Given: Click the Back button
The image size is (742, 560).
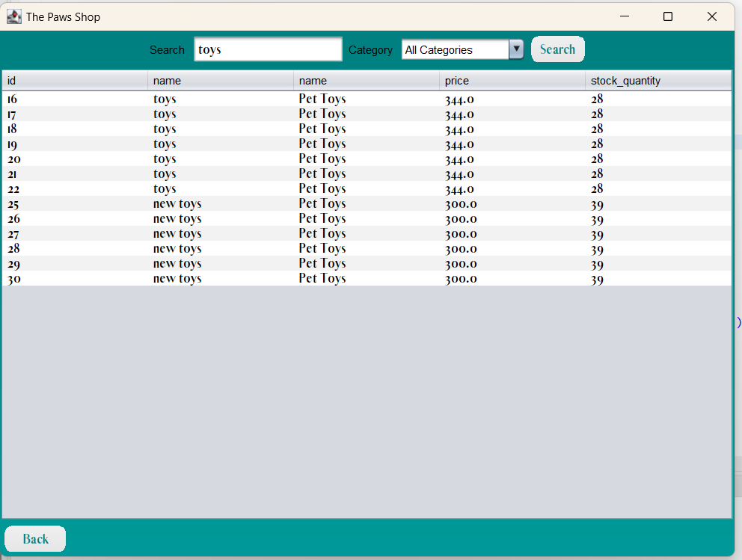Looking at the screenshot, I should 34,538.
